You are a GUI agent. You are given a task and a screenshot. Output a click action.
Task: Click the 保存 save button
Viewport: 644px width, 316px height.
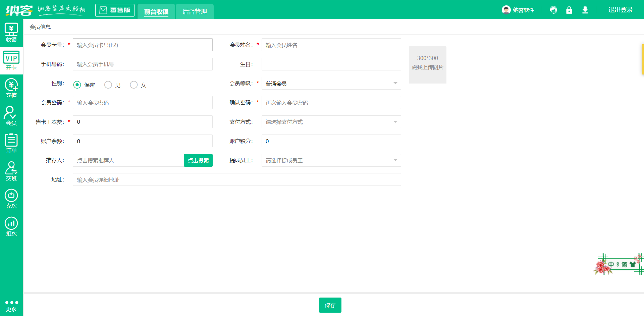(x=330, y=305)
